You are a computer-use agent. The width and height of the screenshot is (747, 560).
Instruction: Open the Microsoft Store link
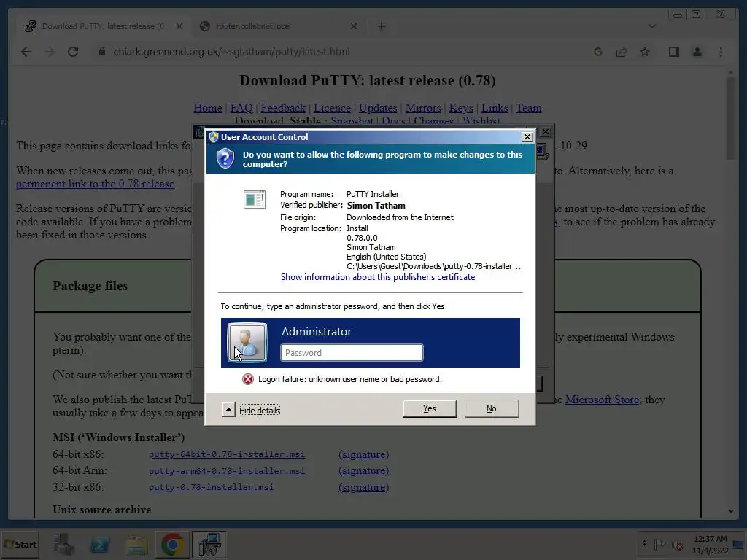(x=602, y=400)
